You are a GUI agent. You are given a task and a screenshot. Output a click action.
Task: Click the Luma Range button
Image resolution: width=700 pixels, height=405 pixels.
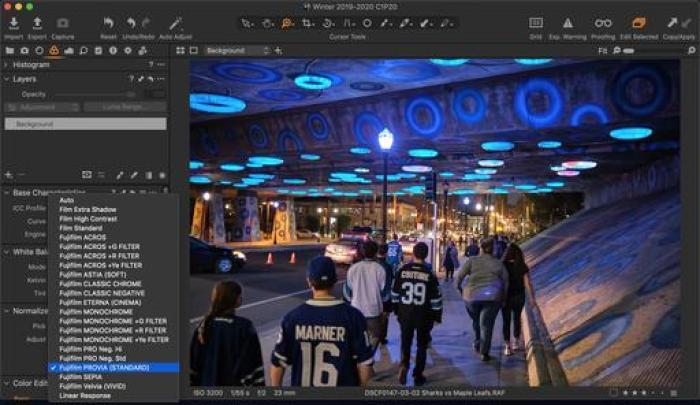click(x=125, y=107)
